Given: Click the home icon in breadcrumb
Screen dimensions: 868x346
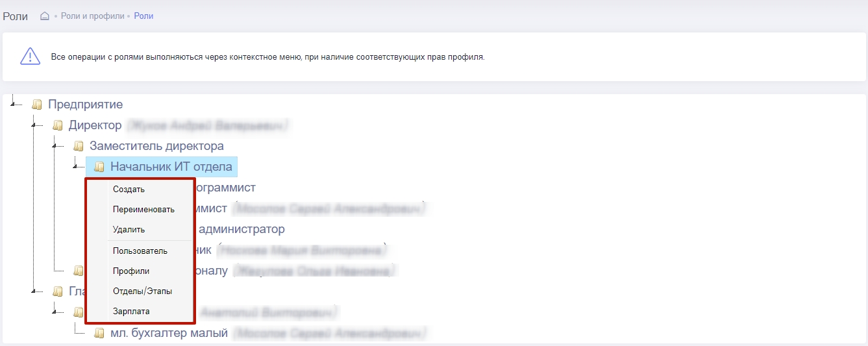Looking at the screenshot, I should pos(45,16).
